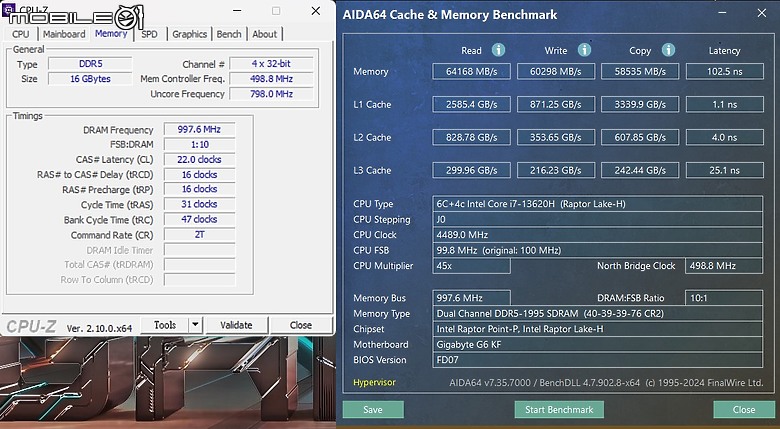
Task: Click the CAS# Latency value 22.0 clocks
Action: tap(199, 160)
